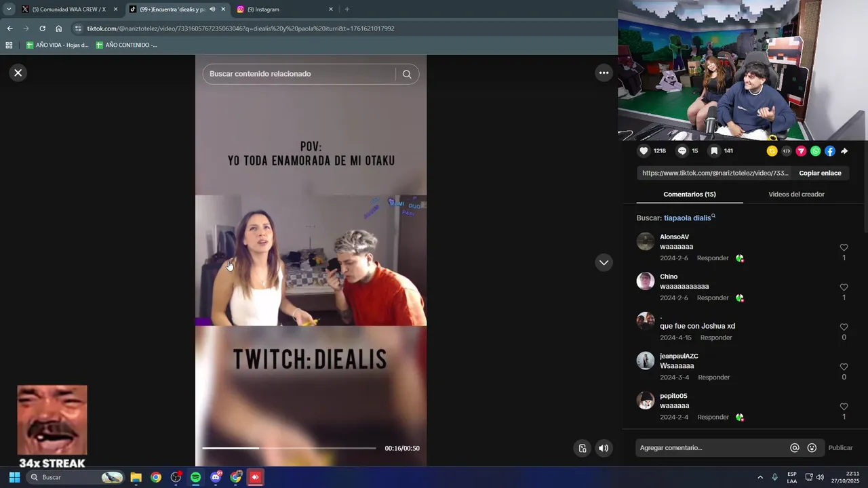Mute TikTok tab via speaker icon
The image size is (868, 488).
(212, 9)
